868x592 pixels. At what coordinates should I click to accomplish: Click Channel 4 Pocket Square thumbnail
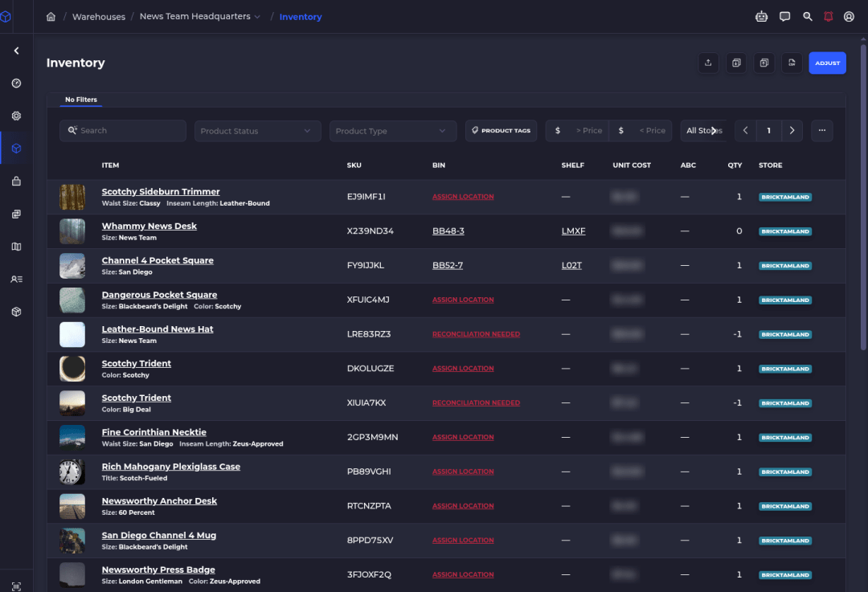tap(72, 266)
